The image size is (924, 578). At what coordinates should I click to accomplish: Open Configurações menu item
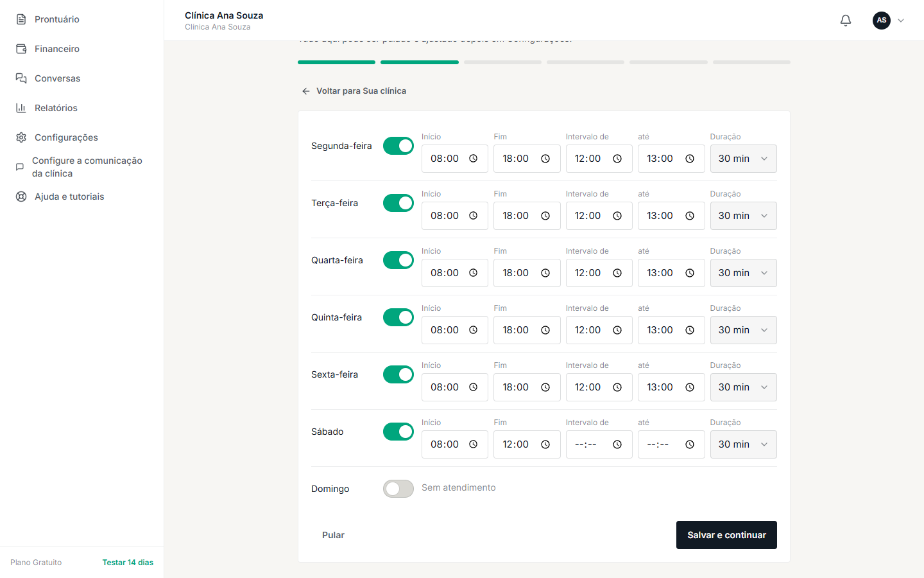(x=81, y=137)
